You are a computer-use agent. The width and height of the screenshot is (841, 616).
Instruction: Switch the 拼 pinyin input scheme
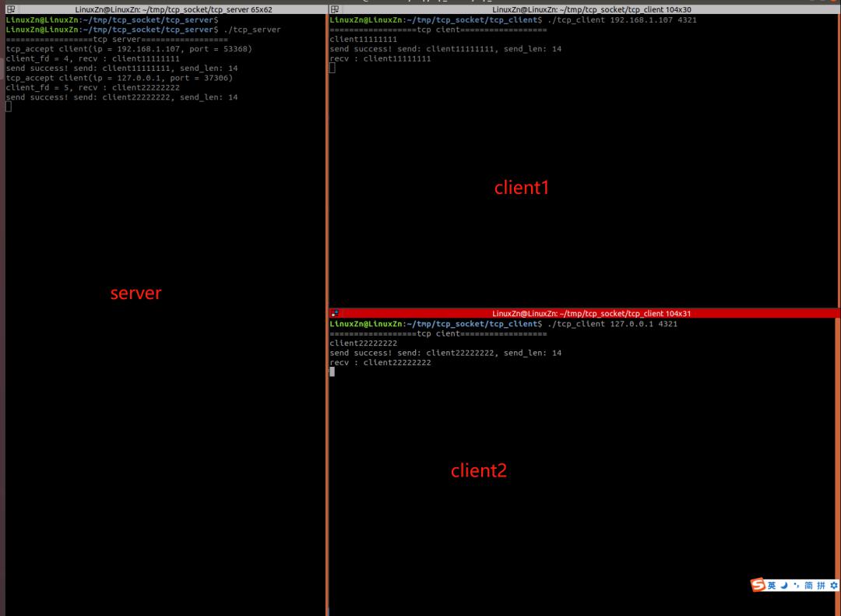[821, 586]
